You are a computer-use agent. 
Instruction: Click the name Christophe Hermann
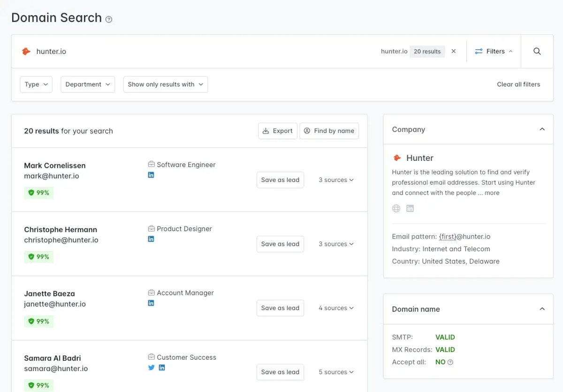coord(61,230)
